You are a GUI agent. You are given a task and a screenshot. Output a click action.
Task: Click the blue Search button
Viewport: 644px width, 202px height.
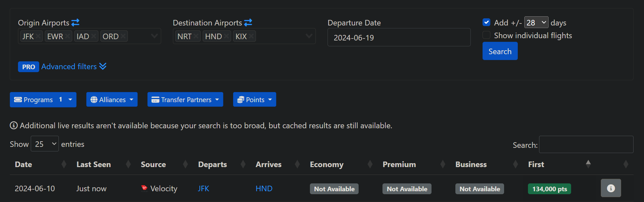click(500, 51)
